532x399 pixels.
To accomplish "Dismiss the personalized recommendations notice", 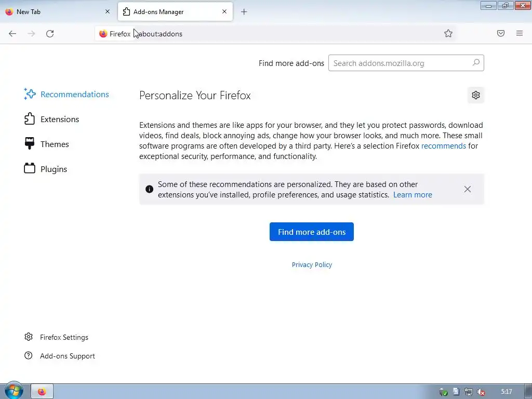I will (x=468, y=189).
